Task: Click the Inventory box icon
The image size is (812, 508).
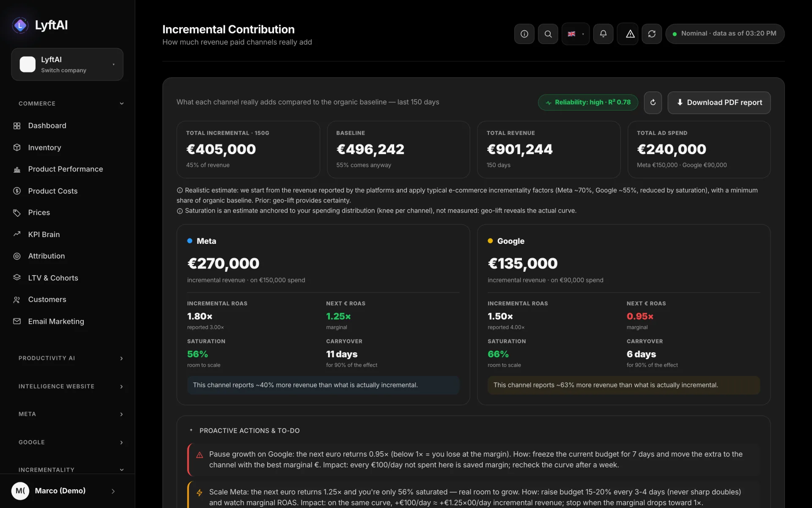Action: [x=17, y=147]
